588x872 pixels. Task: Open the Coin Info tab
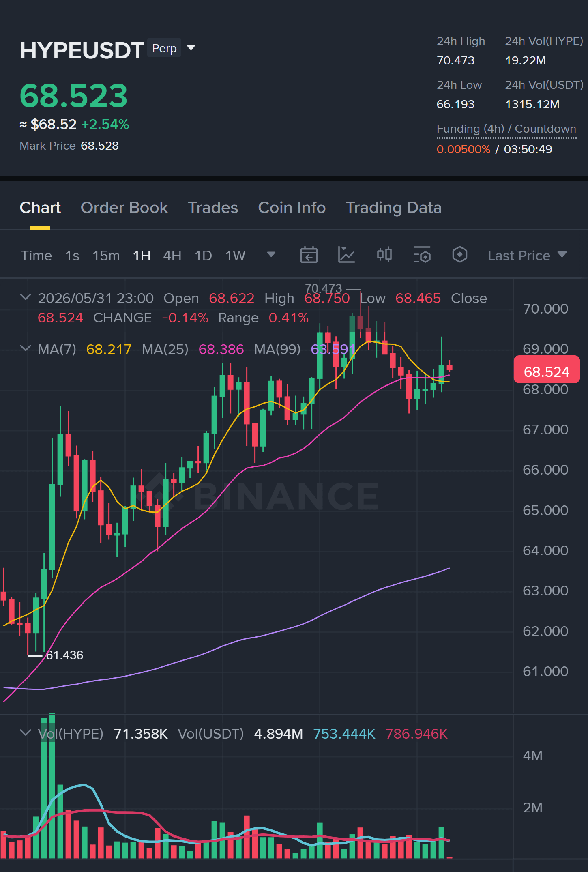292,208
